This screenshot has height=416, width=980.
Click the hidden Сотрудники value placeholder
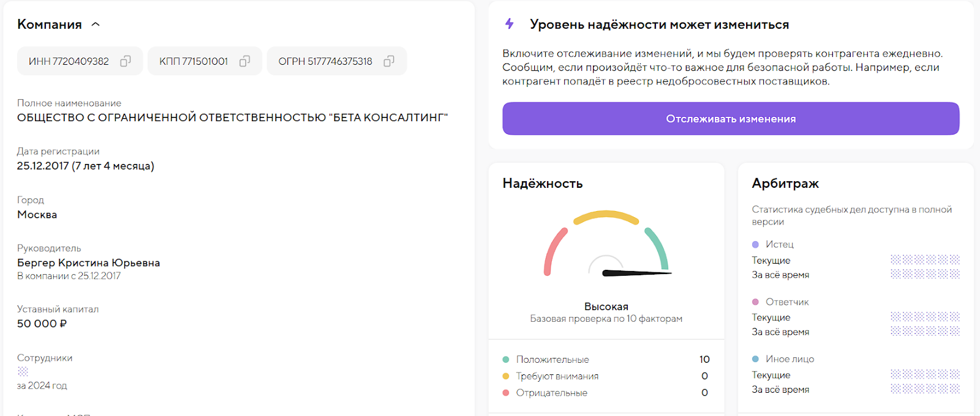(x=23, y=371)
